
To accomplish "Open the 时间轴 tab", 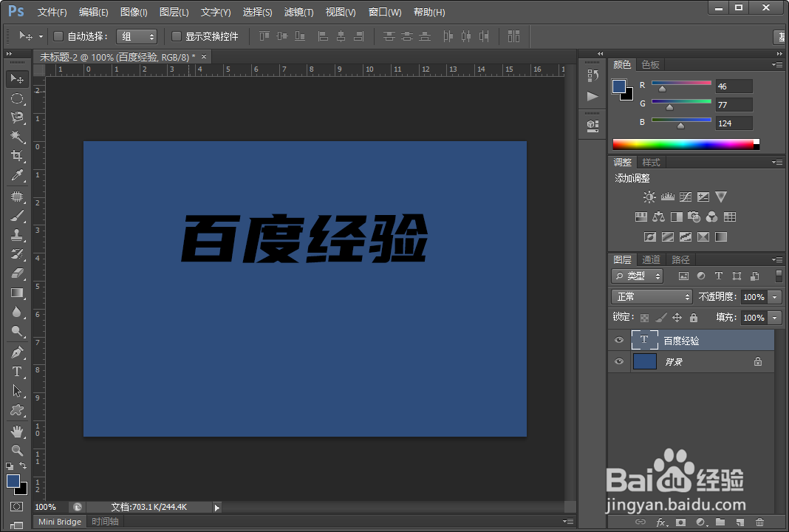I will point(105,522).
